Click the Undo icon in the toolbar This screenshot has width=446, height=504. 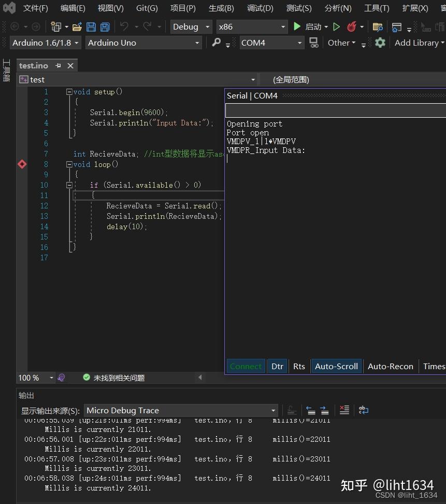[124, 26]
